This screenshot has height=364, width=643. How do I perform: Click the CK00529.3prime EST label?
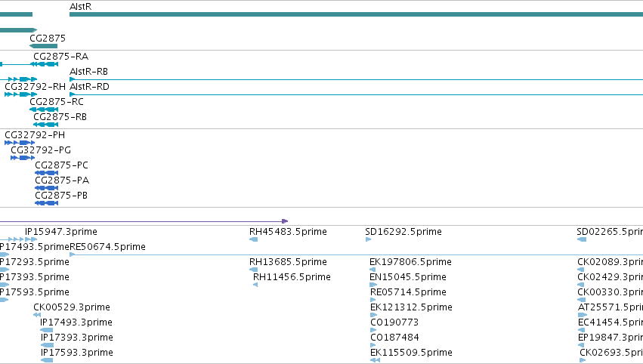point(72,308)
